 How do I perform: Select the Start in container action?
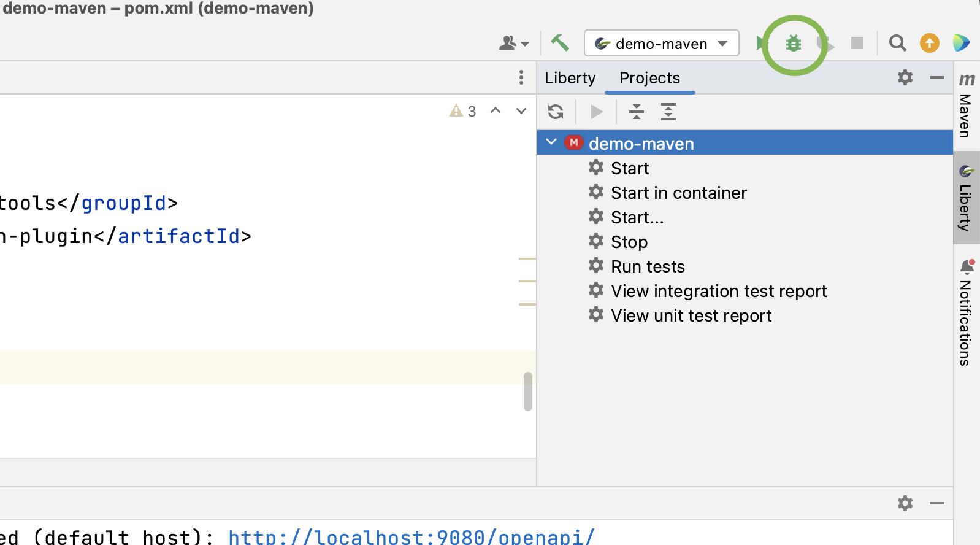679,193
